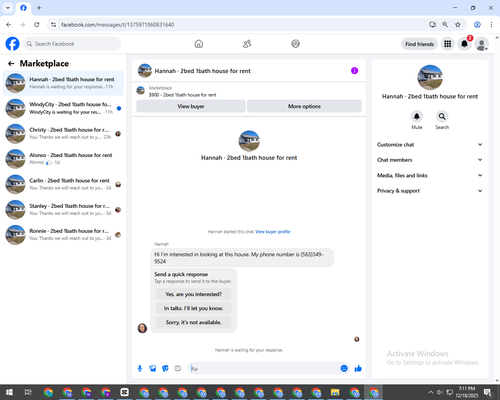Image resolution: width=500 pixels, height=400 pixels.
Task: Choose a sticker
Action: pyautogui.click(x=165, y=368)
